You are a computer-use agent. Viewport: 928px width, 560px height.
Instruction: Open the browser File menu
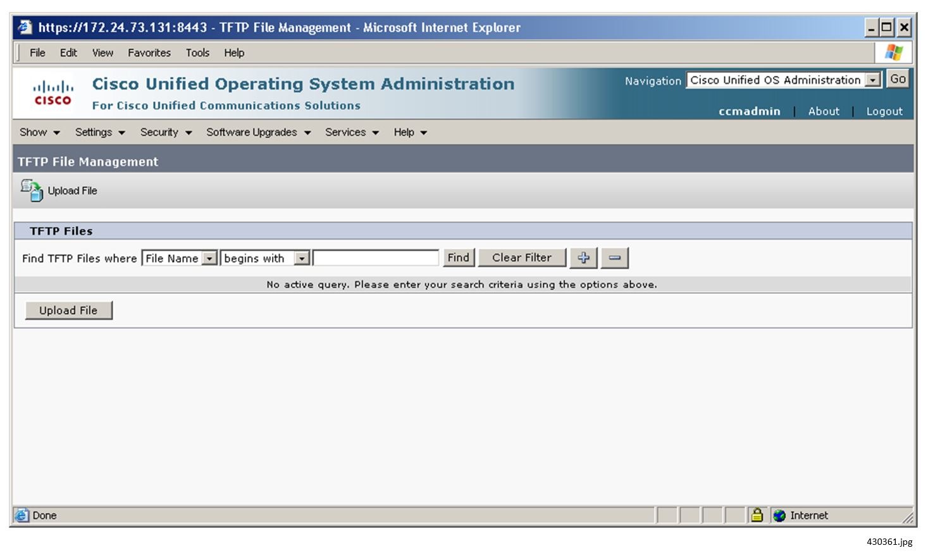tap(37, 52)
